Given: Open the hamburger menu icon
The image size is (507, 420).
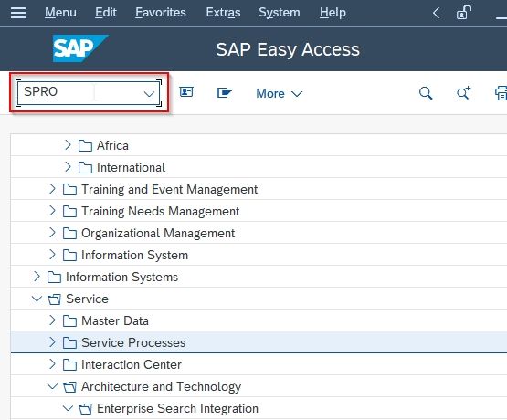Looking at the screenshot, I should 18,13.
